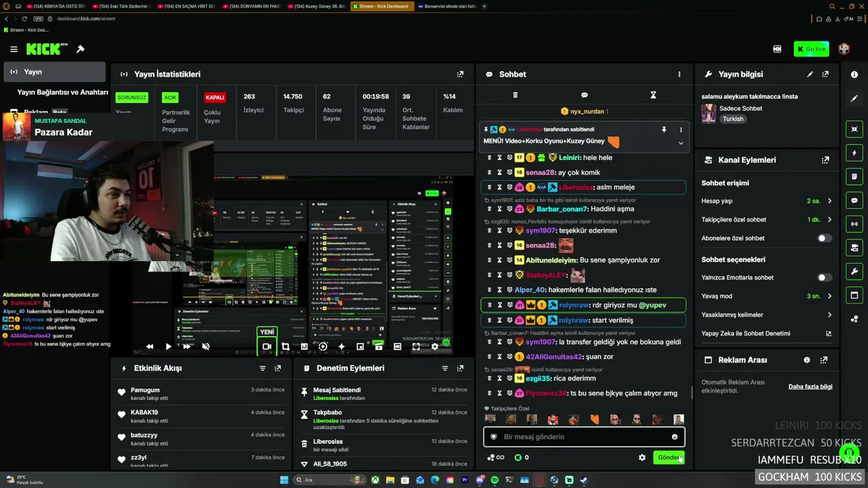Open the user avatar profile menu

click(x=844, y=49)
